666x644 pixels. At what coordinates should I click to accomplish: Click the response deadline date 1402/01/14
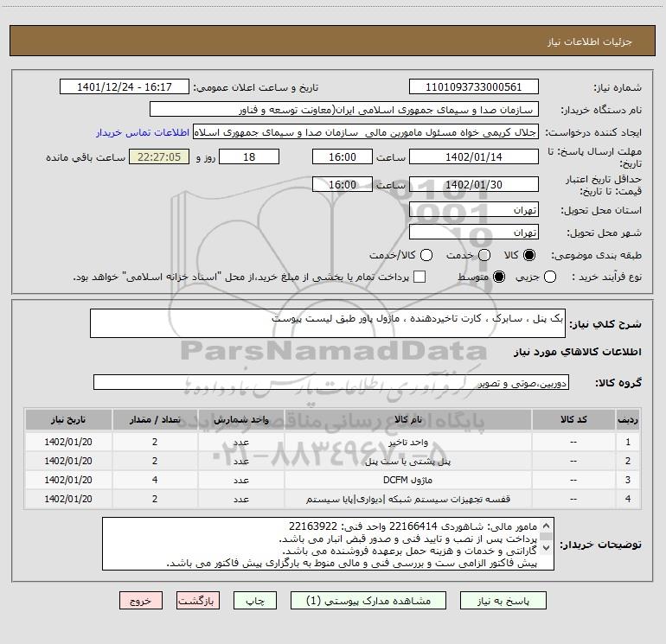(474, 156)
